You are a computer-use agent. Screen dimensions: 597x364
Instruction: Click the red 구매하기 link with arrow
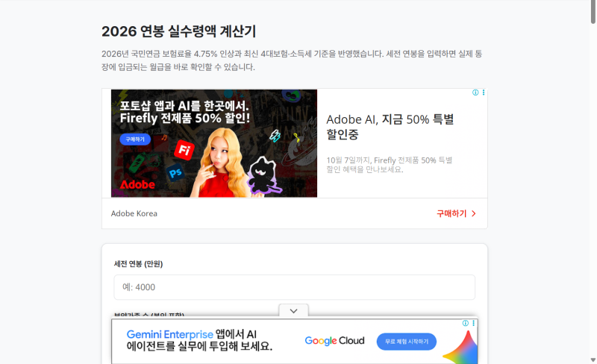click(x=456, y=213)
